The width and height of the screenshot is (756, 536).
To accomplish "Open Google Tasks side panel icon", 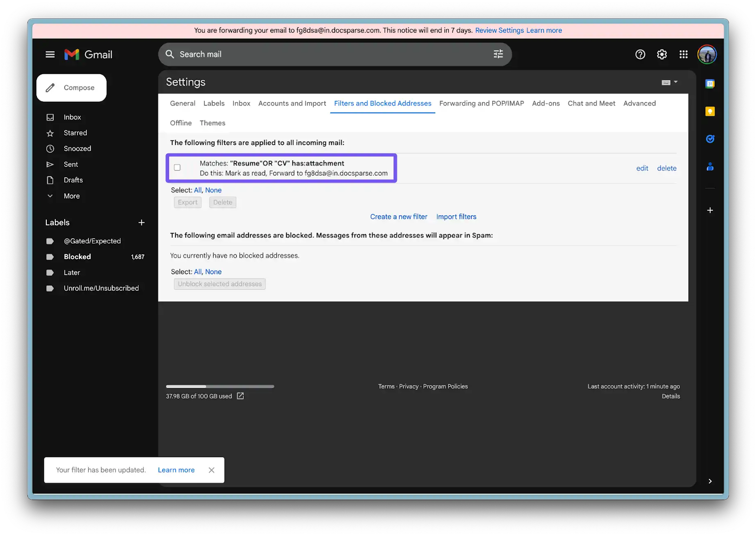I will [x=710, y=138].
